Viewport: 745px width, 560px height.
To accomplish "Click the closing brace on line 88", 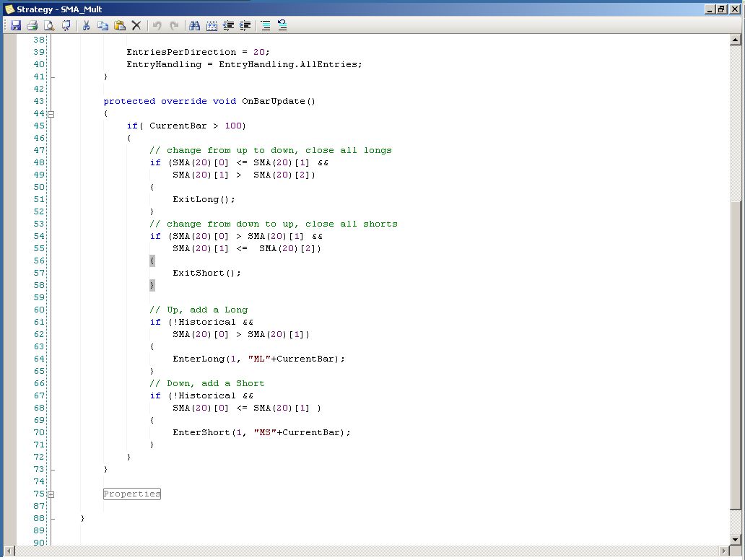I will tap(82, 519).
